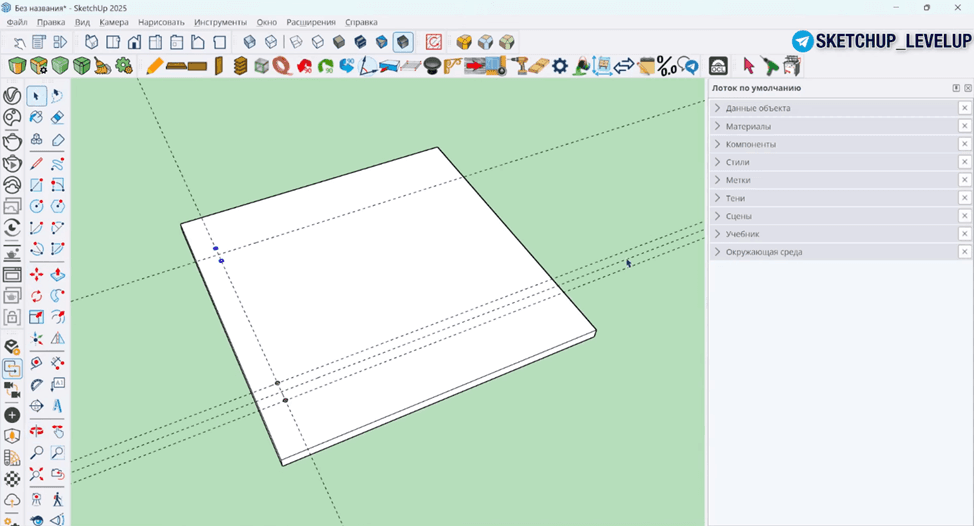Click the gear settings toolbar icon

(x=560, y=66)
